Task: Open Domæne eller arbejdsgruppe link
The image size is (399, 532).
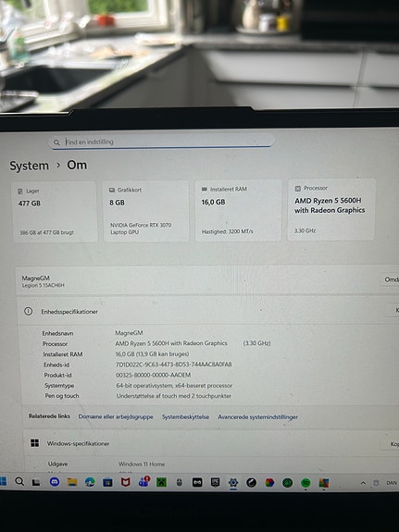Action: pyautogui.click(x=116, y=416)
